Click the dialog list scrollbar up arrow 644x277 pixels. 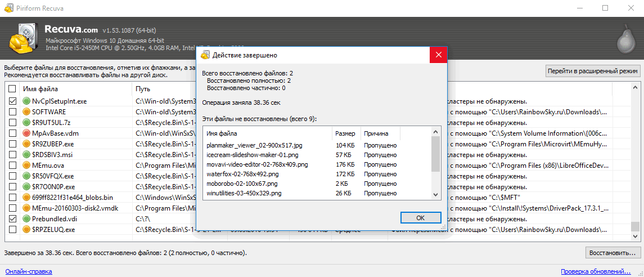pos(435,132)
